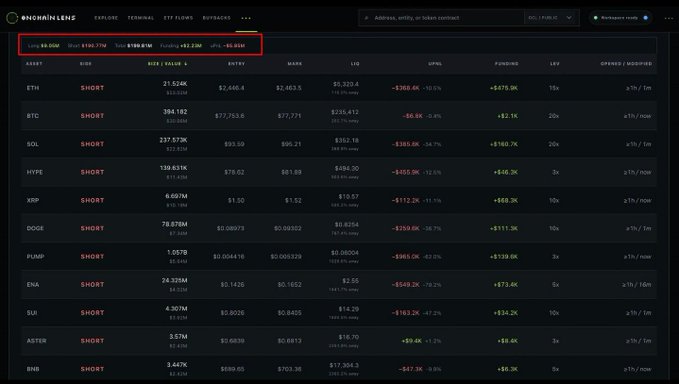Click the search magnifier icon
Screen dimensions: 679x384
coord(366,18)
